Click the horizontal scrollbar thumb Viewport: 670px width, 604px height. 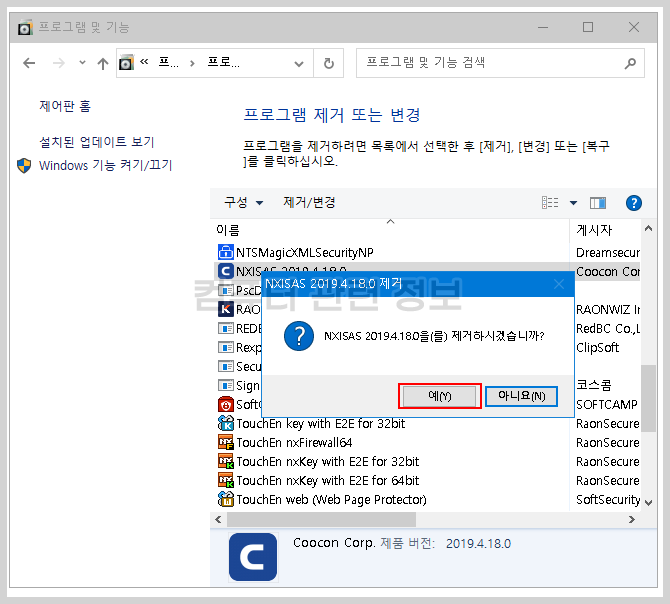(x=321, y=519)
